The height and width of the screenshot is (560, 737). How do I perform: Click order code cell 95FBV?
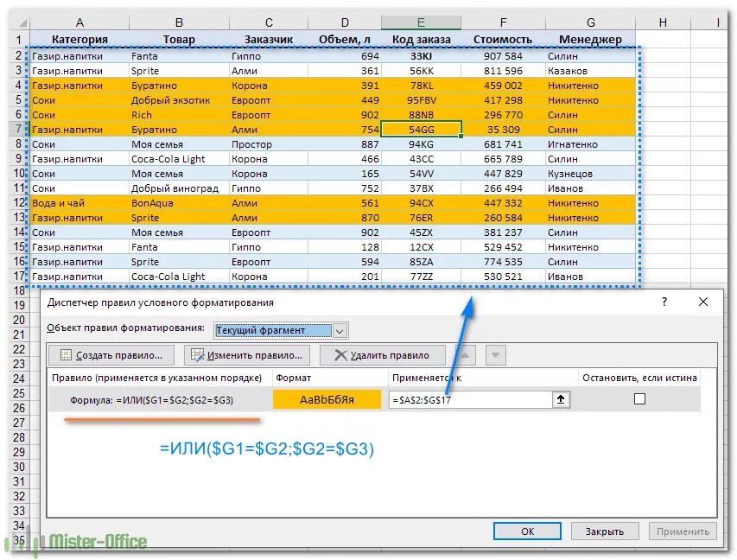click(x=421, y=100)
